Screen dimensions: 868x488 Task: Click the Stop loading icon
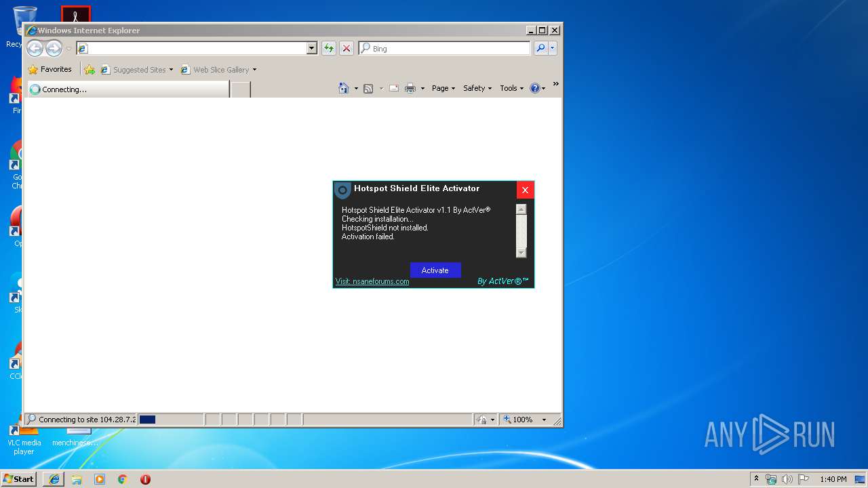point(347,48)
